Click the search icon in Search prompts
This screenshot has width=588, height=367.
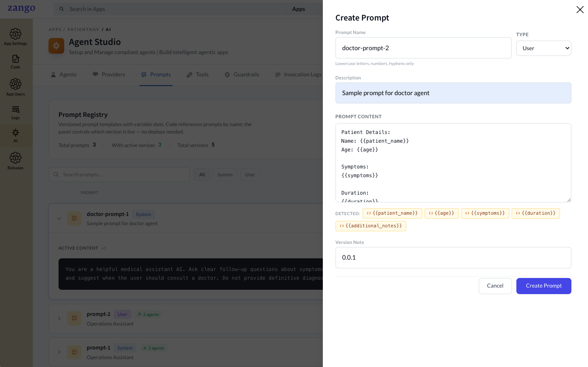click(x=56, y=175)
